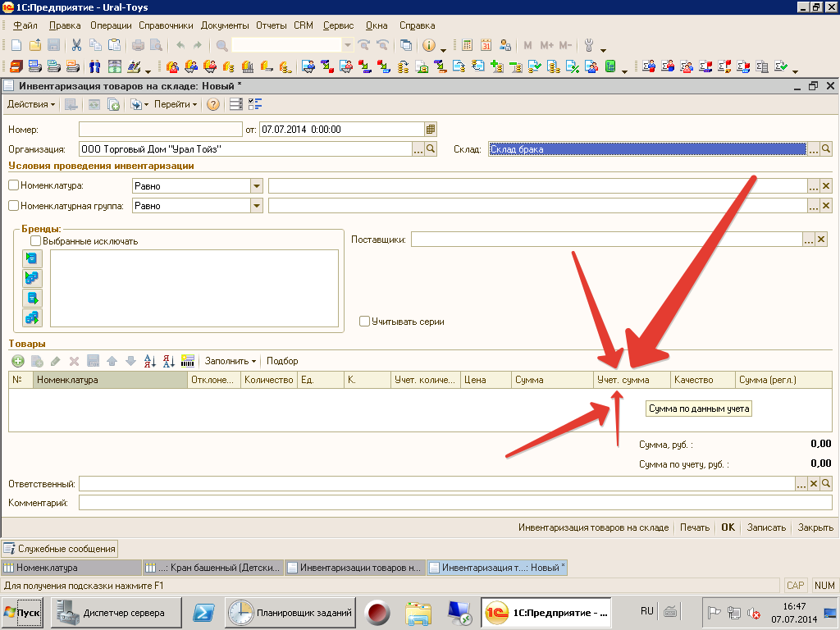Clear Ответственный field with X button

point(814,484)
